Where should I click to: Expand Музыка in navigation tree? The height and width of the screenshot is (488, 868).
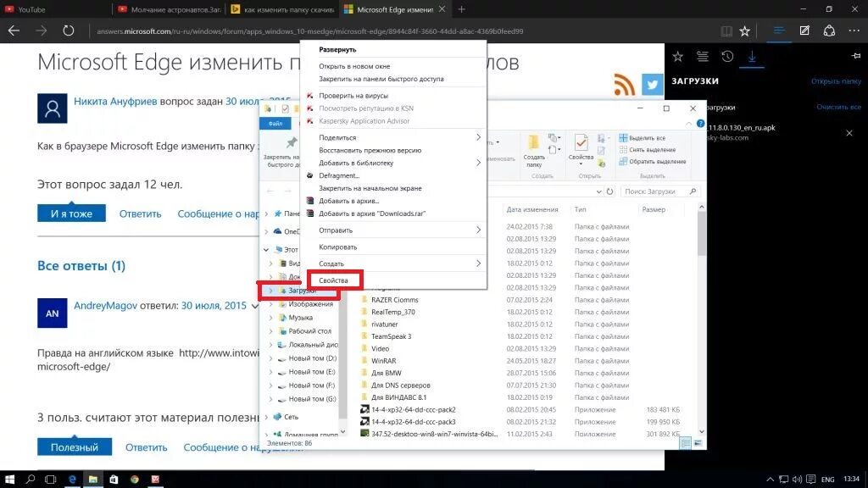click(270, 318)
